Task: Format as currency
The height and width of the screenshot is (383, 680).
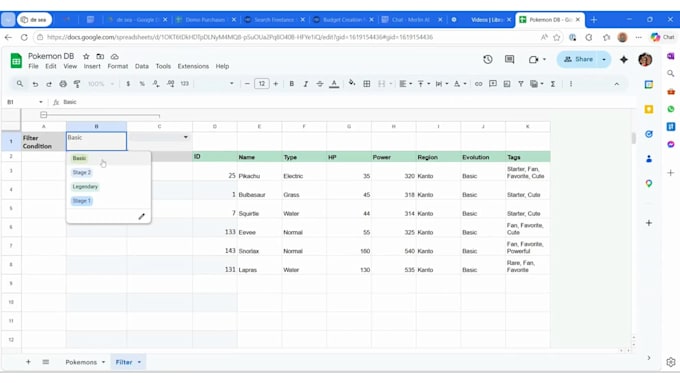Action: 128,84
